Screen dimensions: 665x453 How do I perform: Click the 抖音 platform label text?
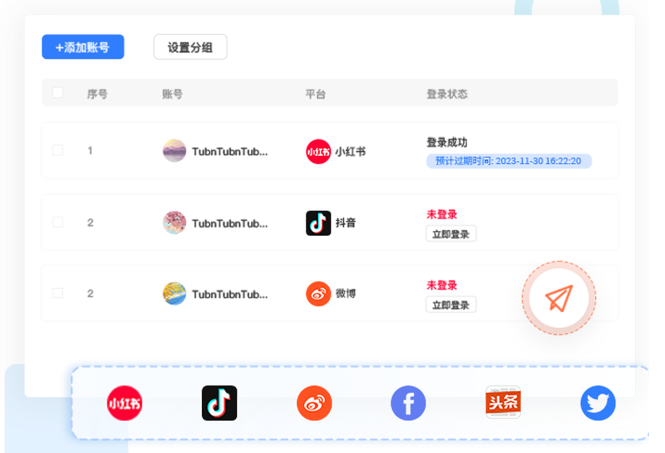[346, 223]
